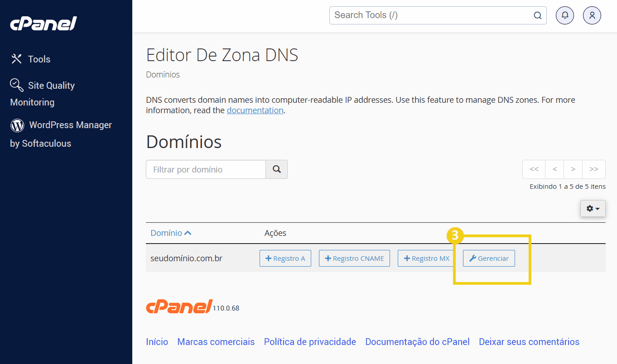Open the notifications bell
The height and width of the screenshot is (364, 617).
coord(565,15)
